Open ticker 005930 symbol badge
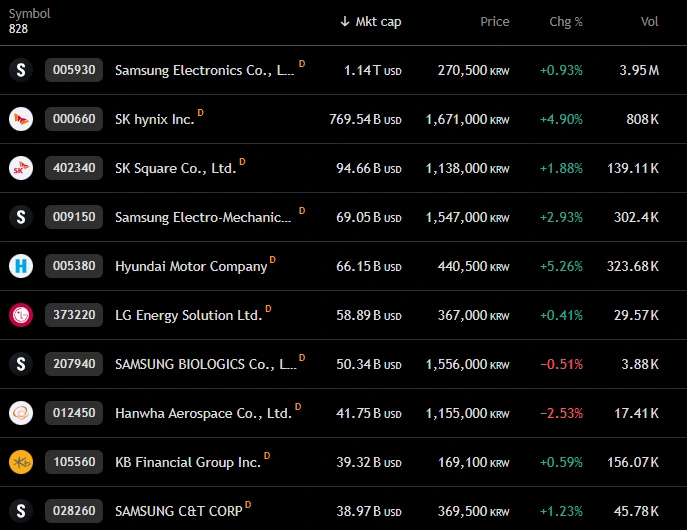687x530 pixels. (x=74, y=70)
